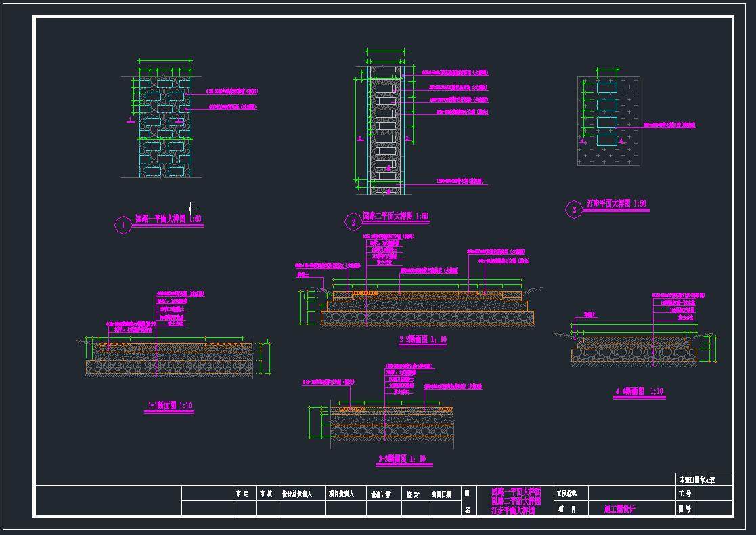Select the 审定 cell in title block
Viewport: 756px width, 535px height.
pos(242,494)
